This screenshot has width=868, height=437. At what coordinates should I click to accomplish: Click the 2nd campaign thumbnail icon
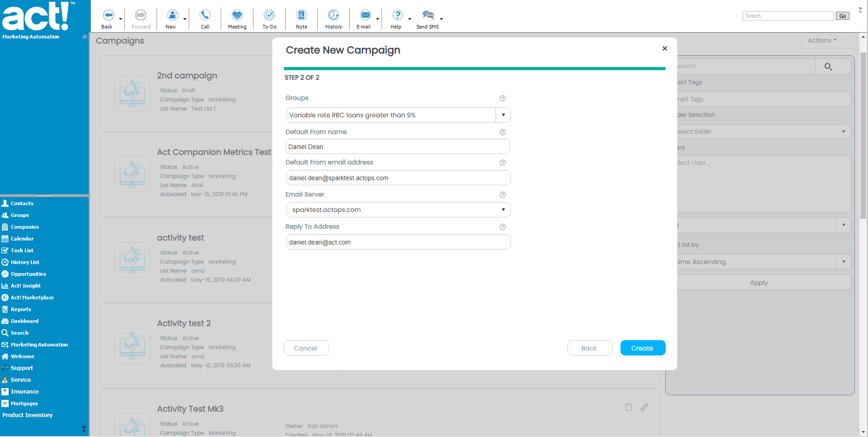coord(132,93)
